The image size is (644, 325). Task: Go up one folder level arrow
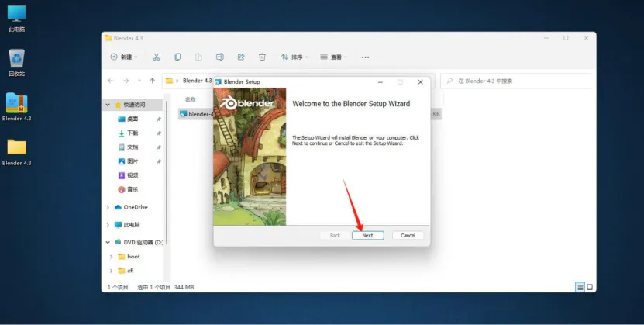tap(152, 81)
